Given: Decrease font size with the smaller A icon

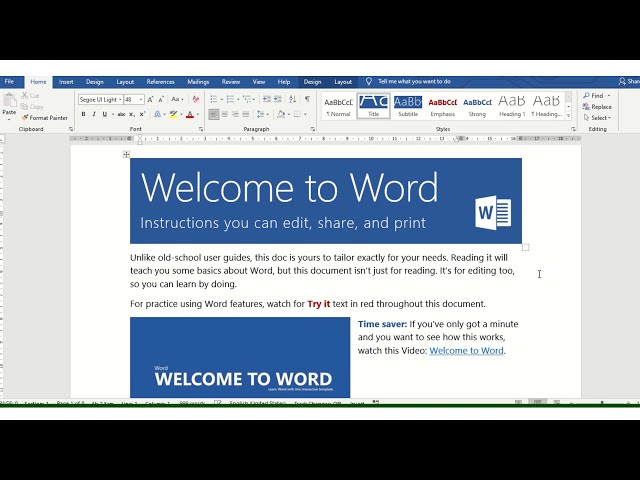Looking at the screenshot, I should pyautogui.click(x=161, y=100).
